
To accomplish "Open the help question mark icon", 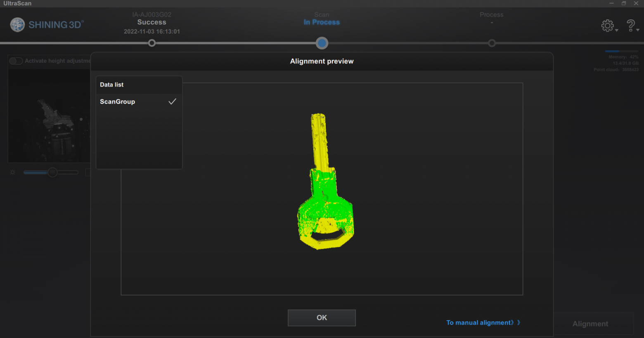I will click(x=630, y=26).
